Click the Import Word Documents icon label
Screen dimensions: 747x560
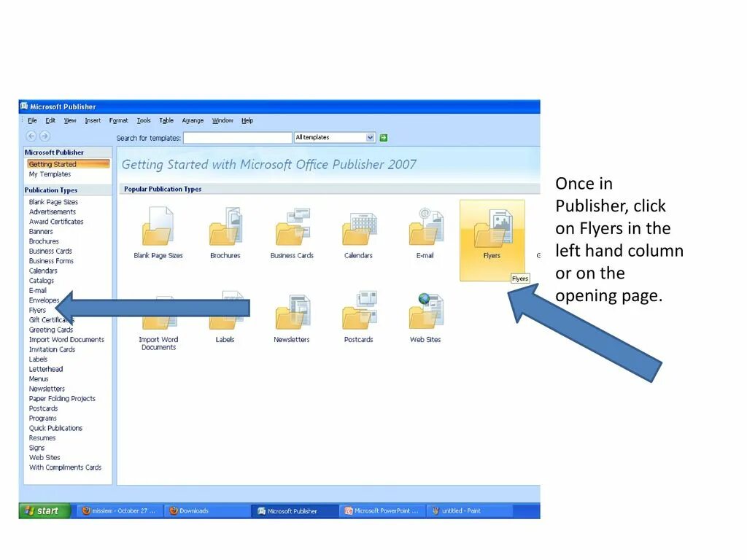[158, 343]
